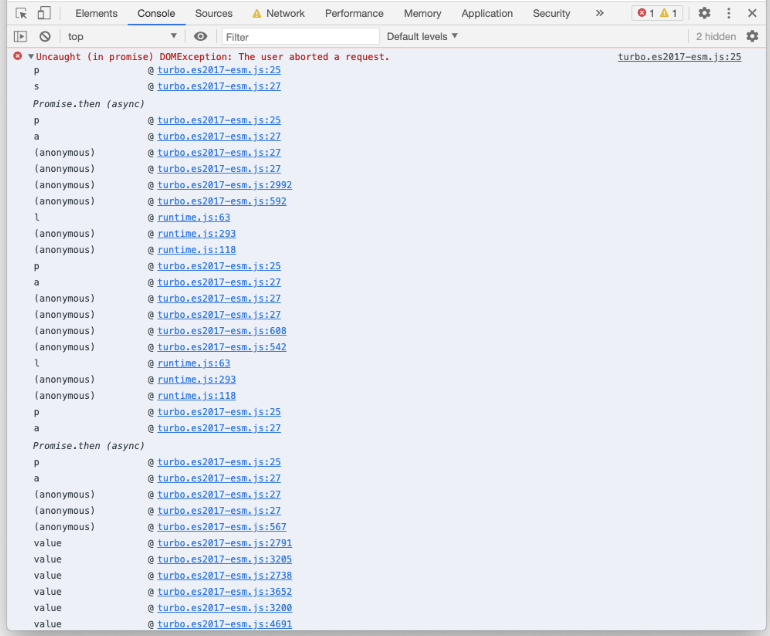Show the console sidebar
The width and height of the screenshot is (770, 636).
[20, 36]
